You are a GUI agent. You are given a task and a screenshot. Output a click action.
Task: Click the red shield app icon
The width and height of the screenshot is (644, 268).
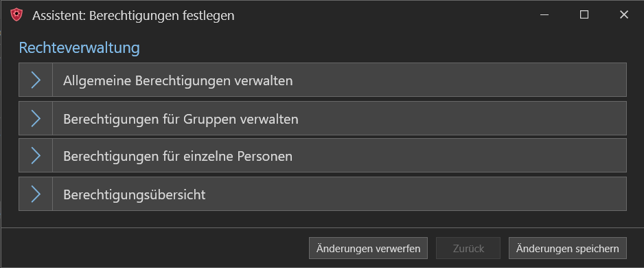[x=16, y=15]
